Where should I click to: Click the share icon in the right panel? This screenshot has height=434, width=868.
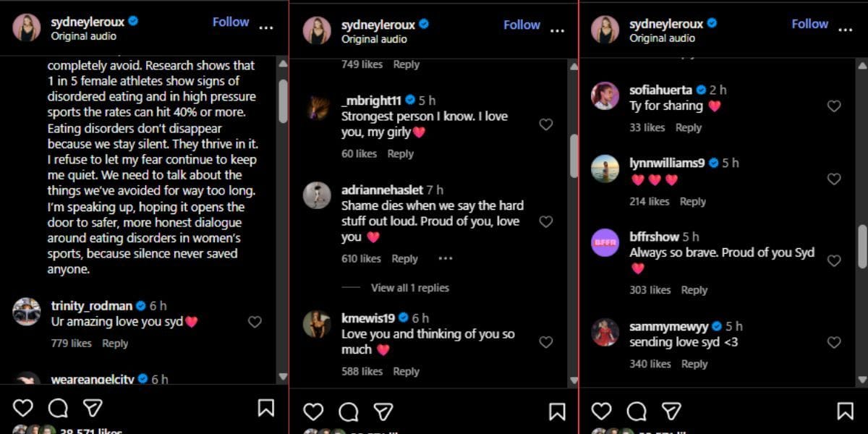coord(670,411)
